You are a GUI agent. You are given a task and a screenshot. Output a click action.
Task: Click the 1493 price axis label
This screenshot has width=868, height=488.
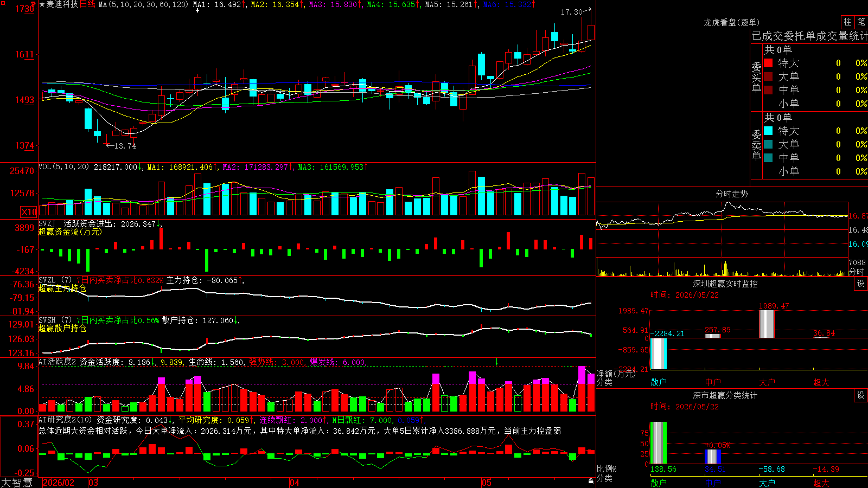tap(24, 100)
